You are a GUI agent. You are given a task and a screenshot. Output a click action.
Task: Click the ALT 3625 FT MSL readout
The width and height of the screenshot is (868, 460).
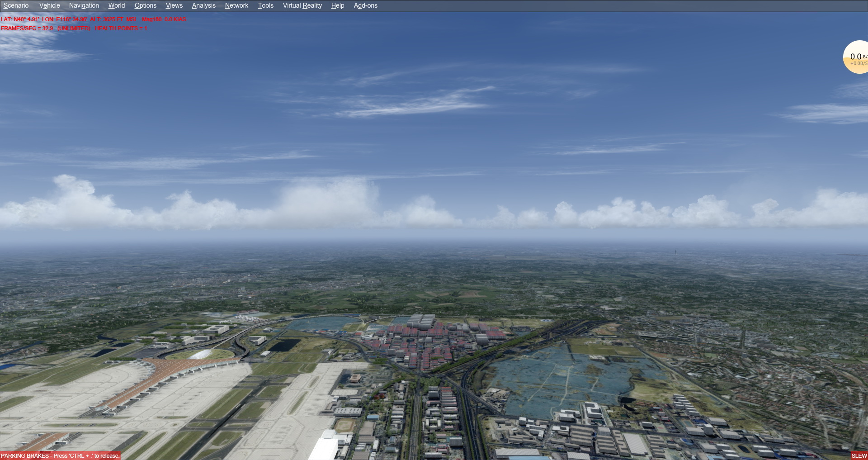pos(113,19)
